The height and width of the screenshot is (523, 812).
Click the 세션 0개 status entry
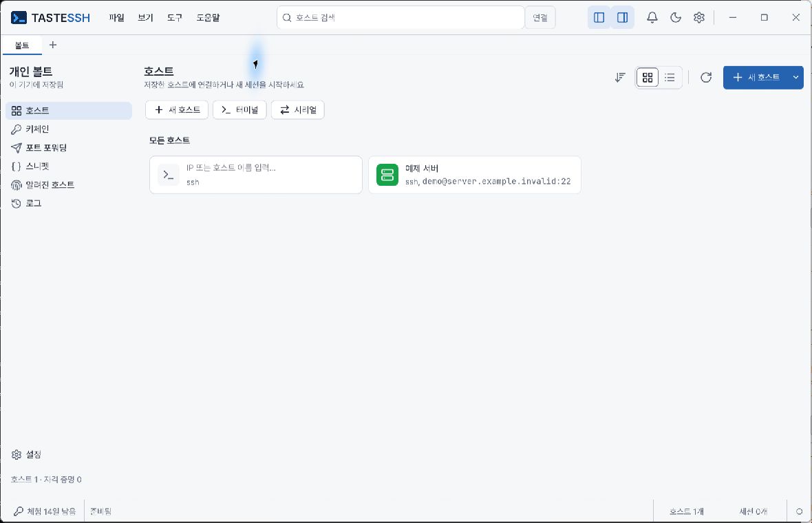tap(753, 511)
